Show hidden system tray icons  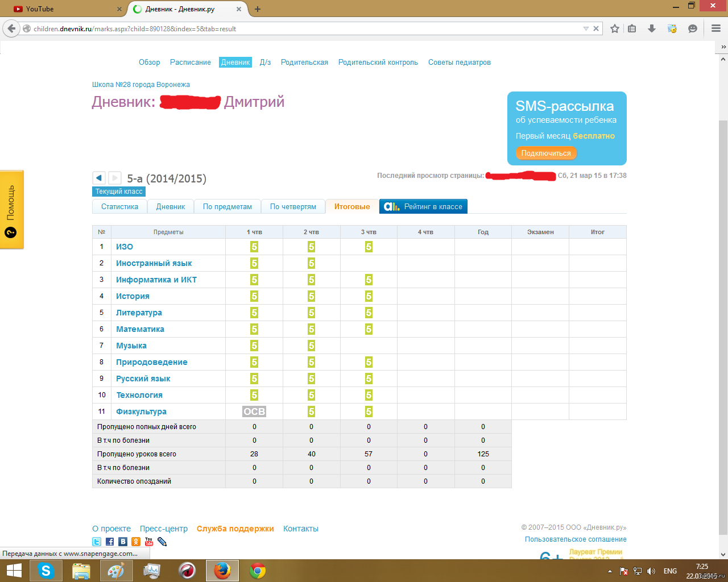[x=610, y=571]
